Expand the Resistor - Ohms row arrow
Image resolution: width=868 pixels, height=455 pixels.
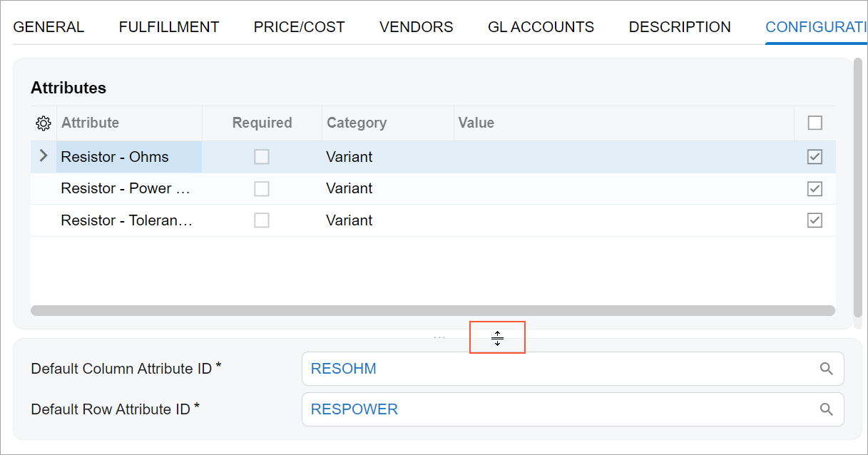[44, 156]
